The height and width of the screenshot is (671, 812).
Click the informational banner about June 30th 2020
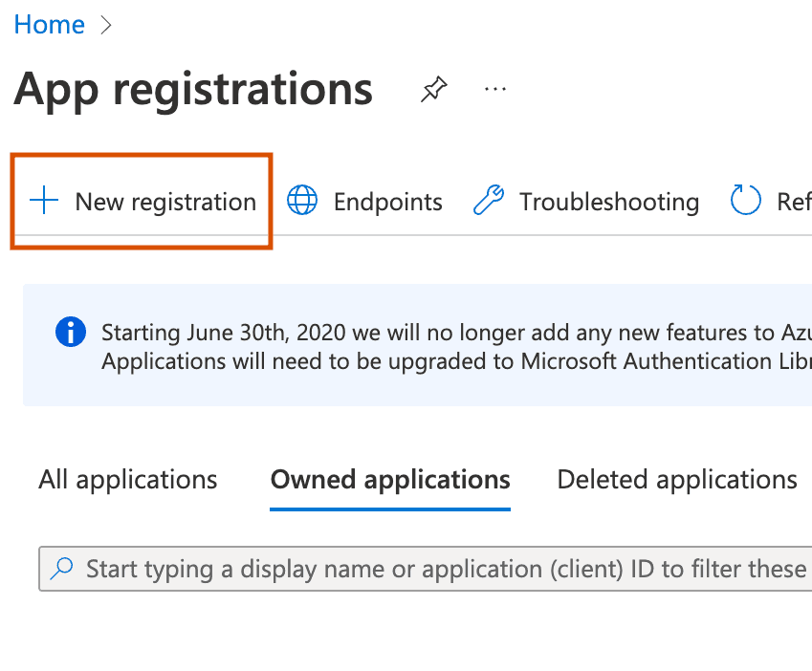click(x=421, y=345)
